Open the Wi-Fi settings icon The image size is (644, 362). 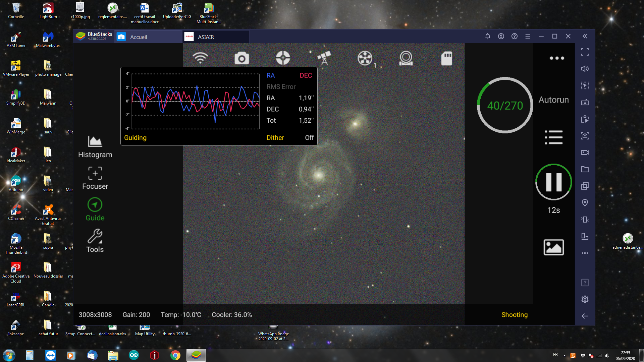point(200,58)
